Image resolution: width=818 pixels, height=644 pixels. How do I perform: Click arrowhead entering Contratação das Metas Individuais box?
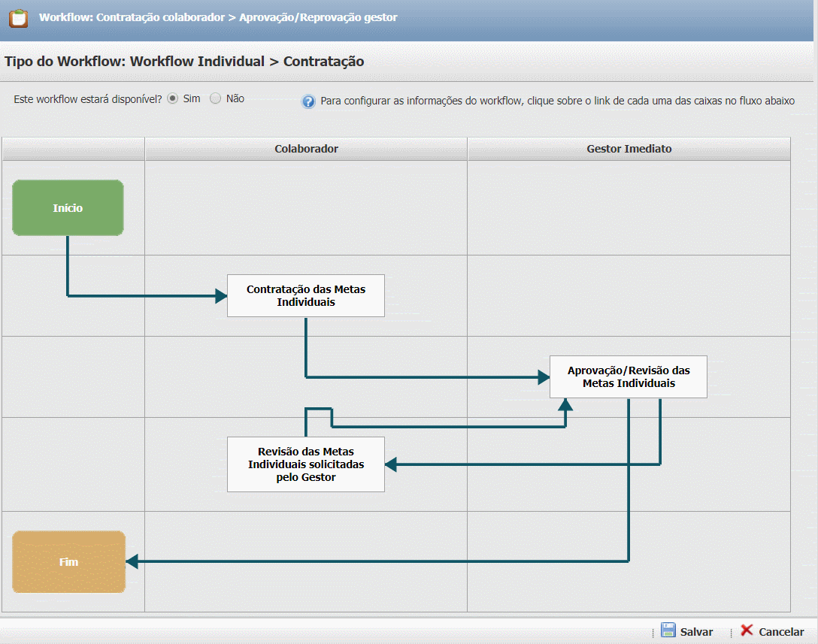point(221,296)
